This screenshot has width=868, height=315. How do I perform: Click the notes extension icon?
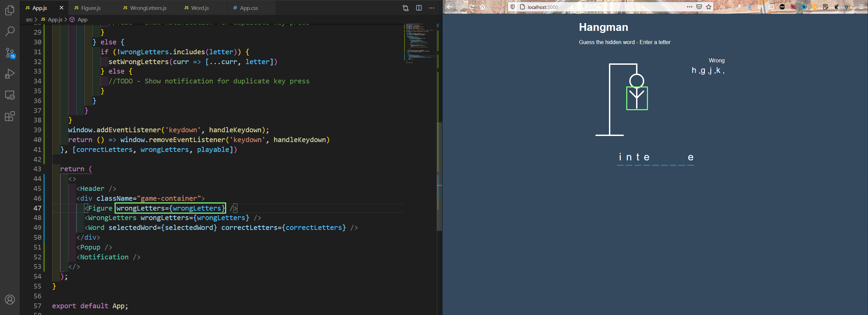pos(826,7)
